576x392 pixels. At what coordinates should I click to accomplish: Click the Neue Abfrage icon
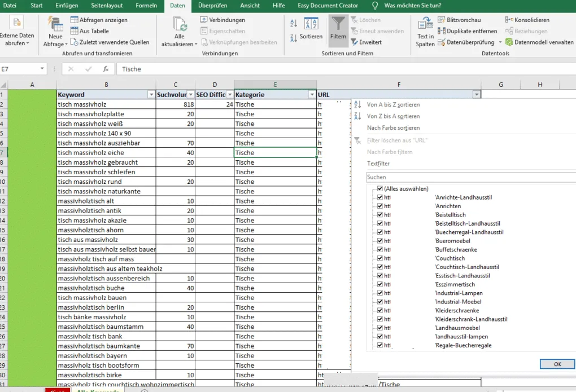[x=55, y=24]
